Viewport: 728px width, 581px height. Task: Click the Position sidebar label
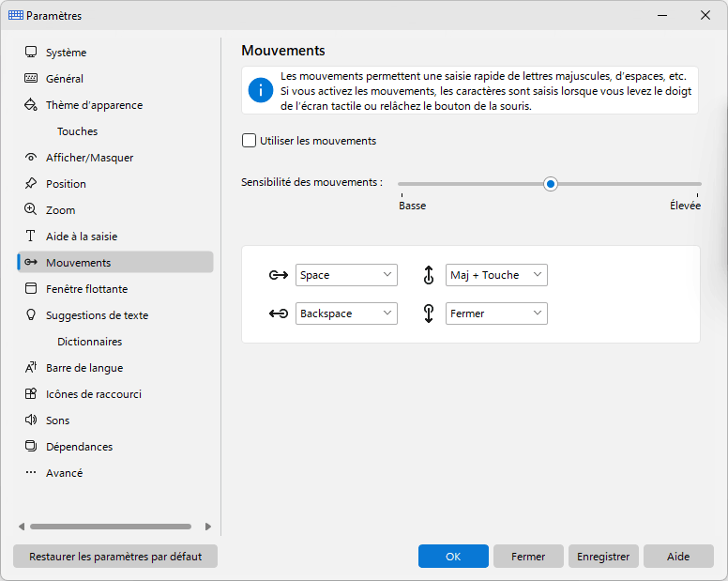[66, 184]
